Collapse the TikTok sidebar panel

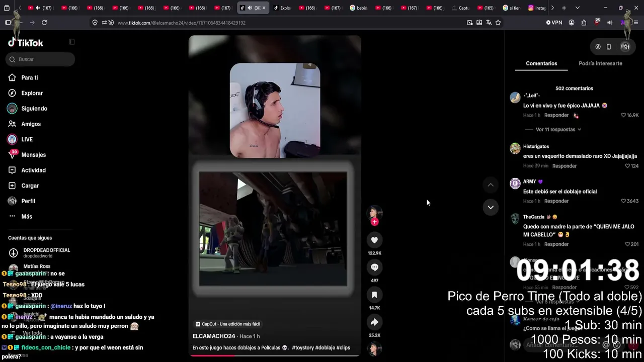(71, 42)
